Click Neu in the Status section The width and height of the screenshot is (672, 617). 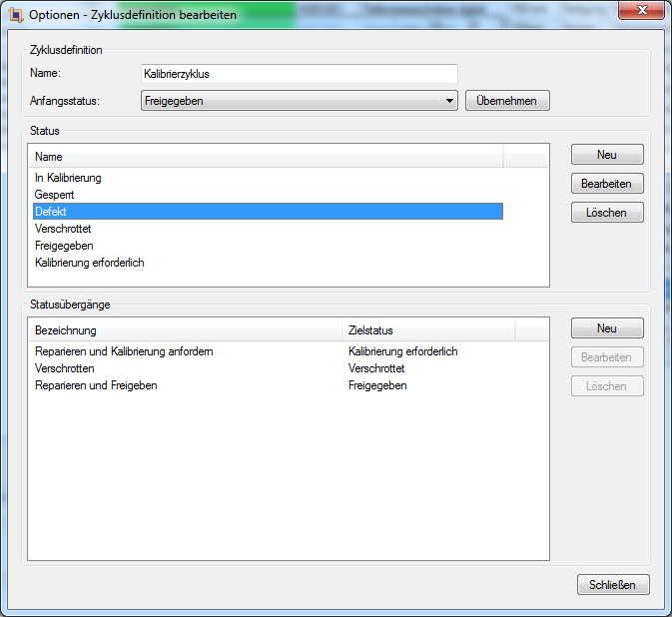(x=607, y=155)
